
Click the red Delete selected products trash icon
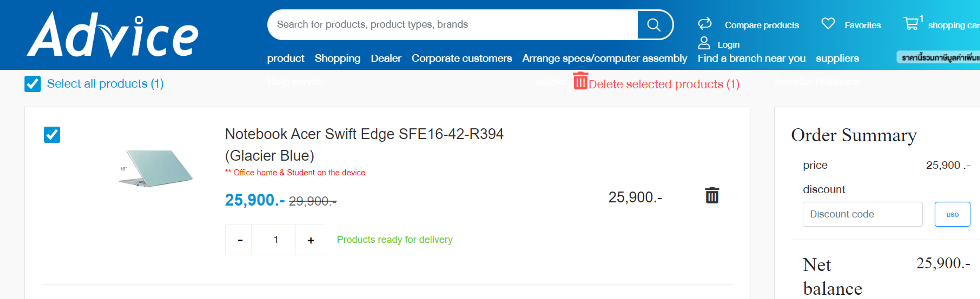pyautogui.click(x=580, y=81)
